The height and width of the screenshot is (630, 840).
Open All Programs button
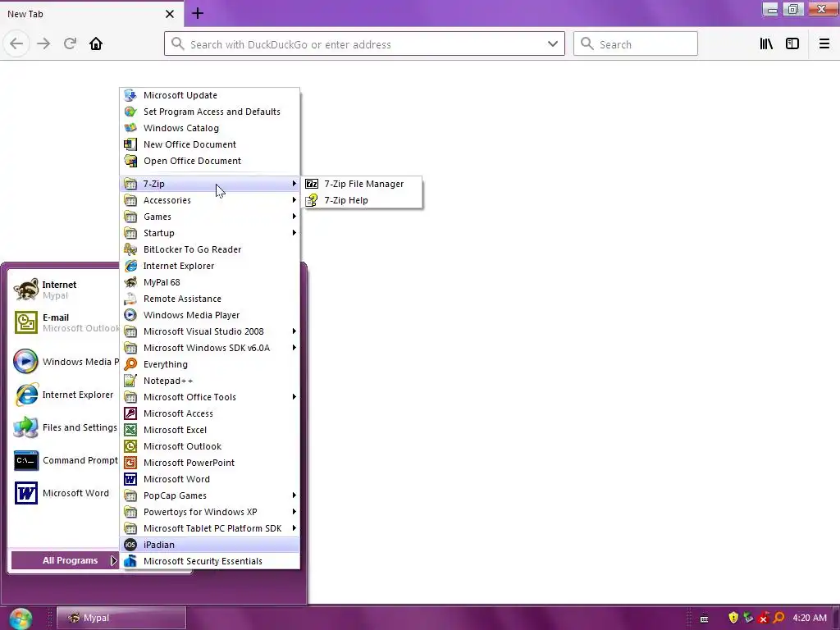click(x=65, y=560)
